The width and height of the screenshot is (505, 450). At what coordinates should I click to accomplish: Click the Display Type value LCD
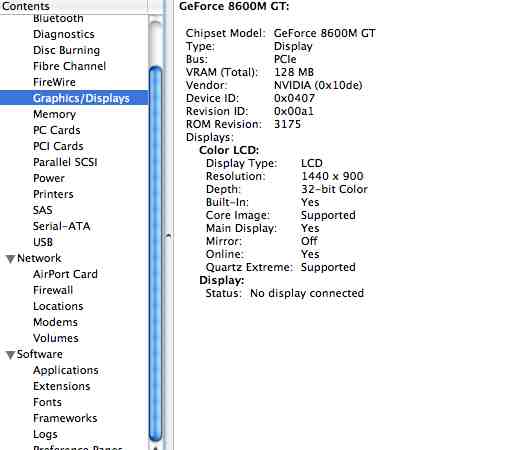point(312,163)
